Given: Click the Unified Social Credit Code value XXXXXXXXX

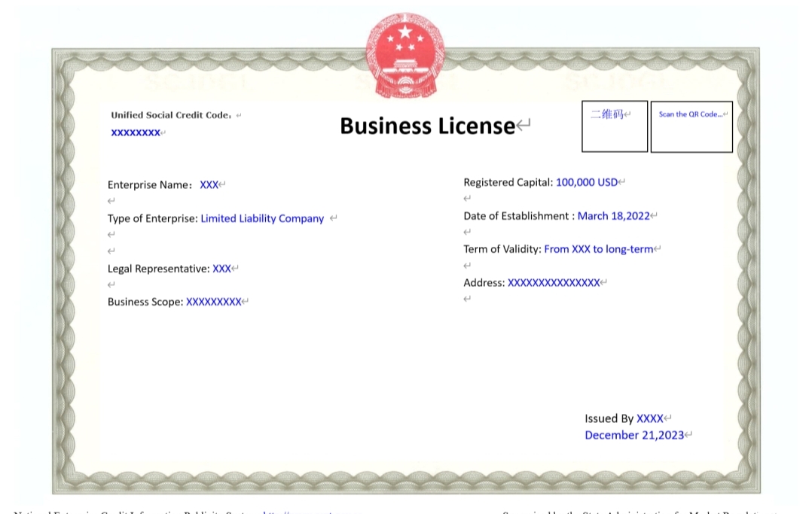Looking at the screenshot, I should coord(136,133).
